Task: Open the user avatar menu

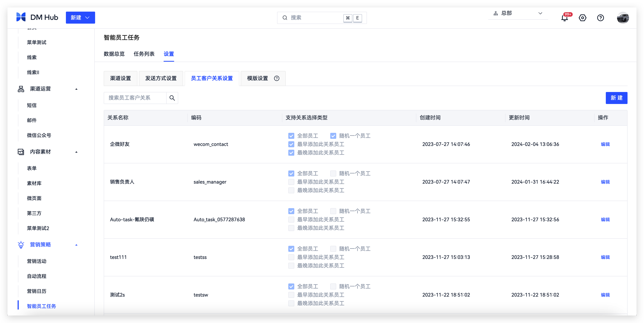Action: (x=623, y=18)
